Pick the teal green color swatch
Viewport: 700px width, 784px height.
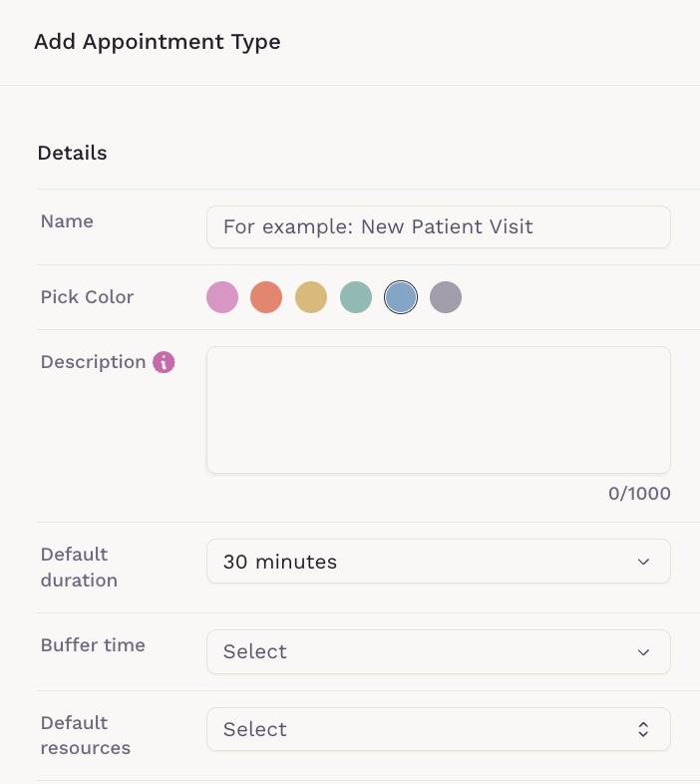pyautogui.click(x=356, y=297)
